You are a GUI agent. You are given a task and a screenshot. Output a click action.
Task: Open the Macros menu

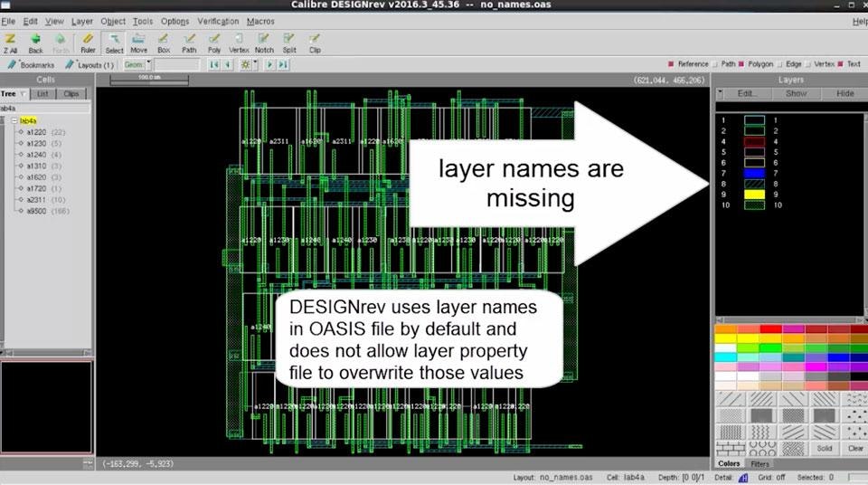tap(260, 21)
